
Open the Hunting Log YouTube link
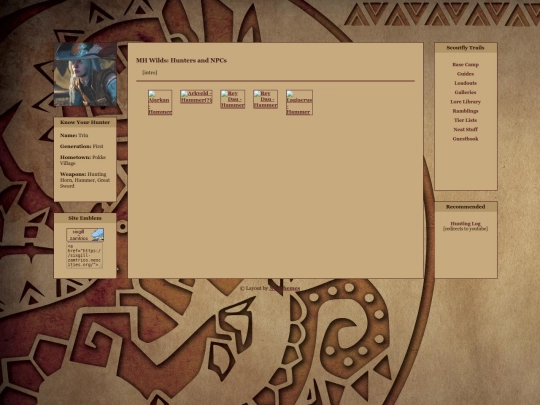(x=465, y=224)
